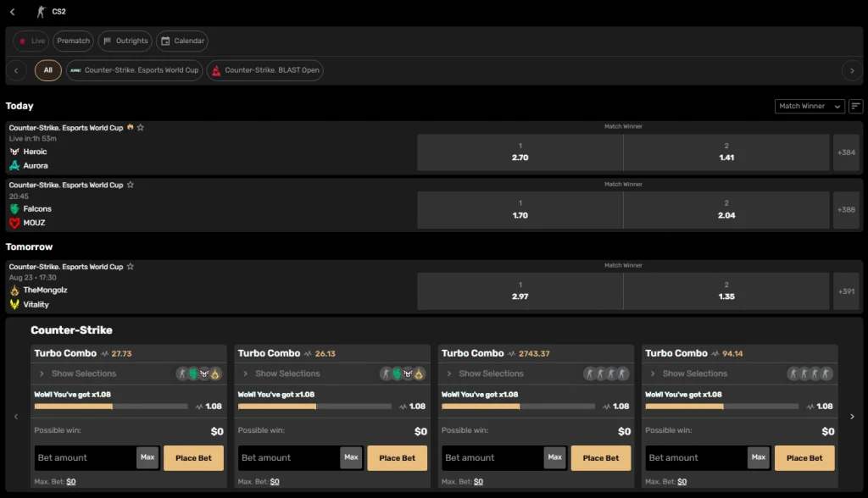Click boost progress bar on 27.73 combo
This screenshot has width=868, height=498.
coord(111,407)
